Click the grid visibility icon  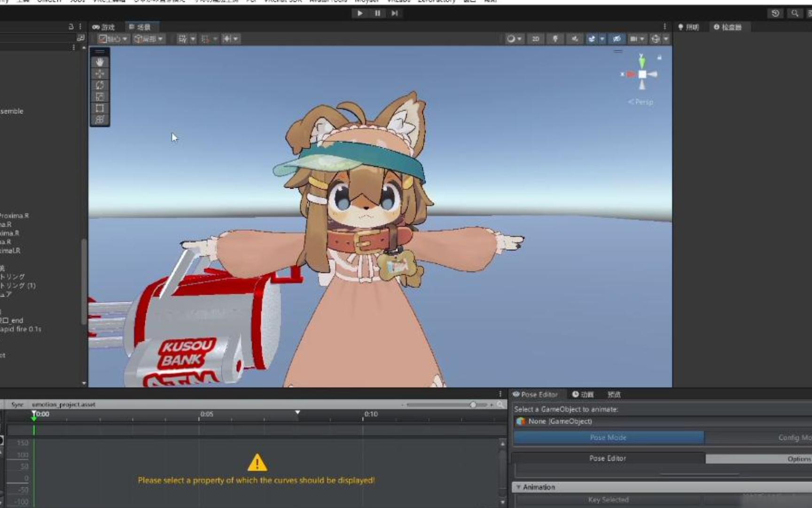point(182,39)
